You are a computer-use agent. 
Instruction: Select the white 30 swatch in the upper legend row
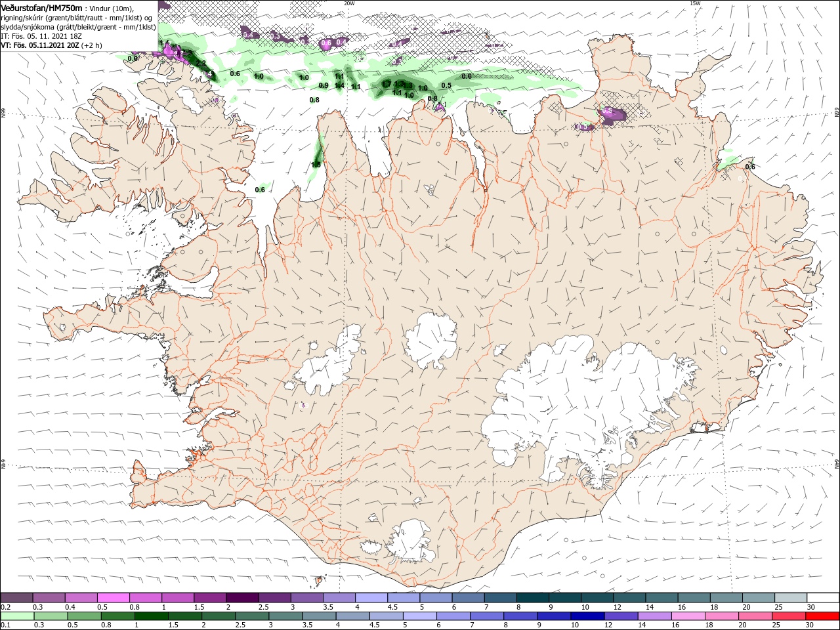823,598
